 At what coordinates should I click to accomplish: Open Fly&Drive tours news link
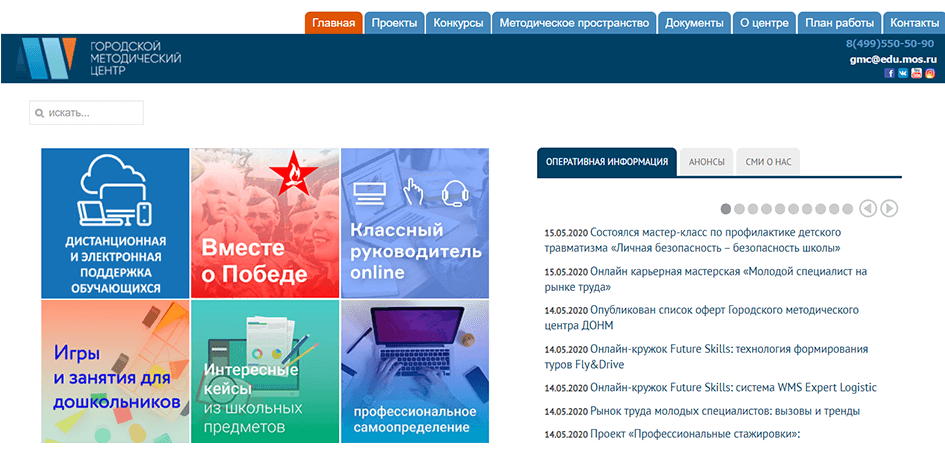point(706,357)
